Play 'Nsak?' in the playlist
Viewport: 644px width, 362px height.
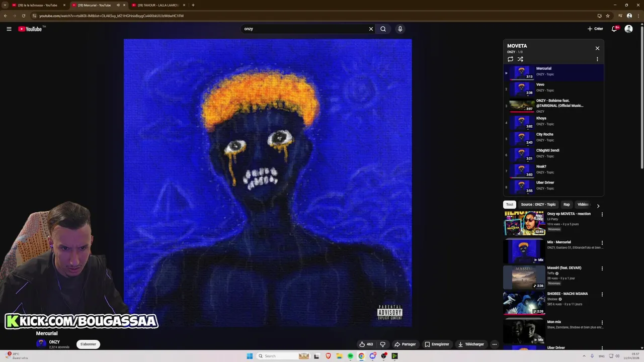point(553,170)
